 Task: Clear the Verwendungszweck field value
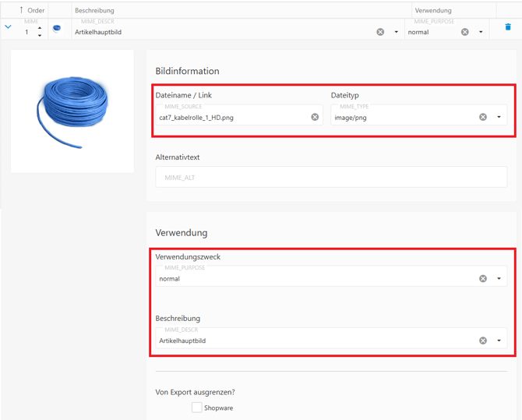pos(483,278)
